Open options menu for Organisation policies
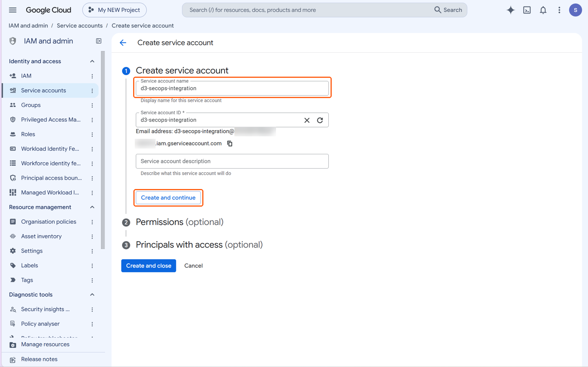This screenshot has height=367, width=588. (92, 222)
